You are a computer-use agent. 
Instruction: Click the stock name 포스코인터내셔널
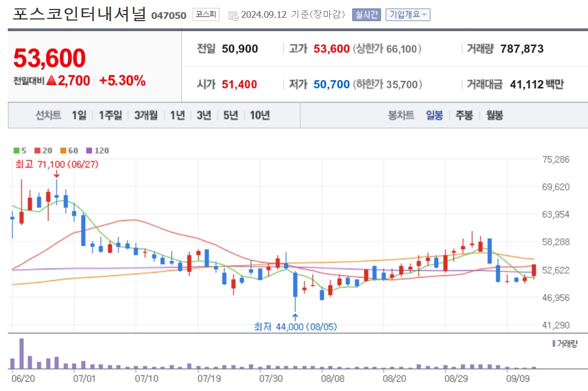(80, 14)
